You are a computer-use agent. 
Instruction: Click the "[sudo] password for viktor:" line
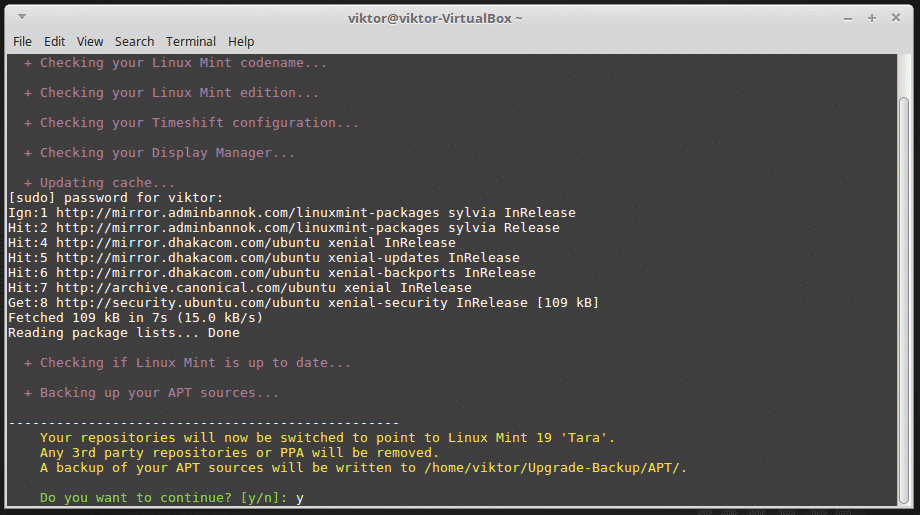pyautogui.click(x=116, y=198)
